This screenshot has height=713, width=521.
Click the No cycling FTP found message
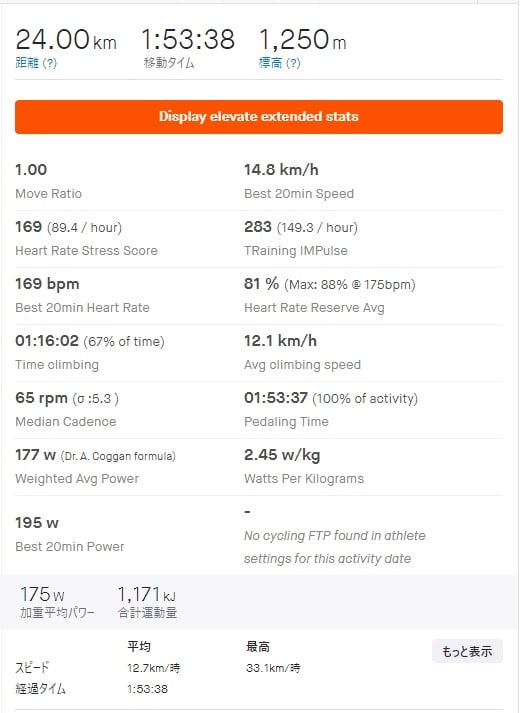pos(335,547)
